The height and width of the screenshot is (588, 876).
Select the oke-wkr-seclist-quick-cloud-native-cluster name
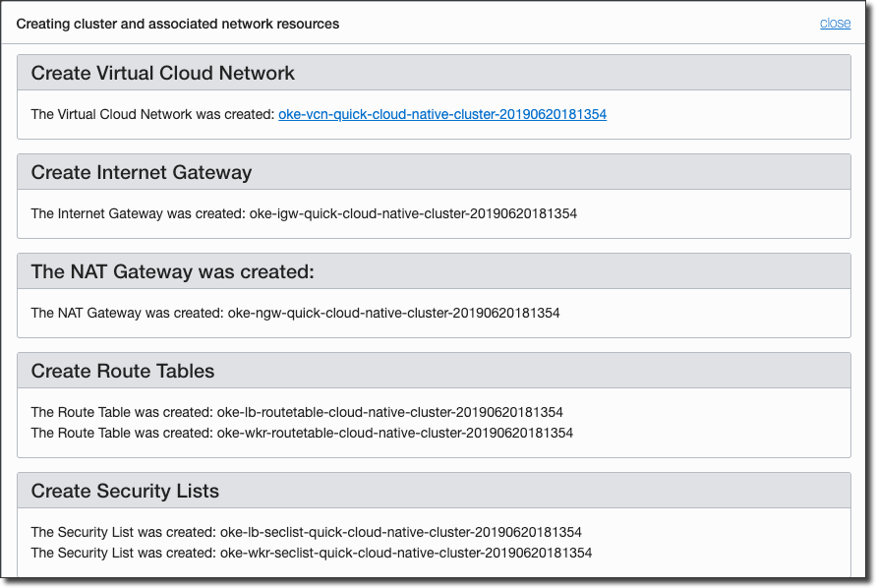[406, 553]
